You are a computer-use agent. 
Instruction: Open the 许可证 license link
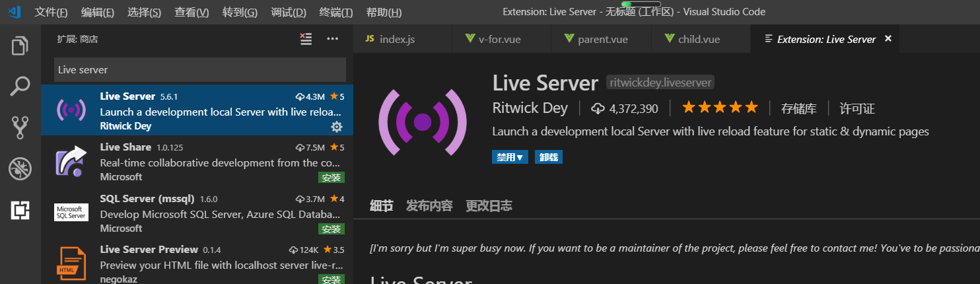point(857,108)
